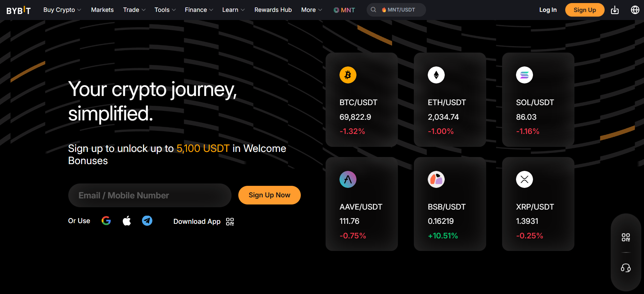Click the Log In link
The image size is (644, 294).
(548, 10)
